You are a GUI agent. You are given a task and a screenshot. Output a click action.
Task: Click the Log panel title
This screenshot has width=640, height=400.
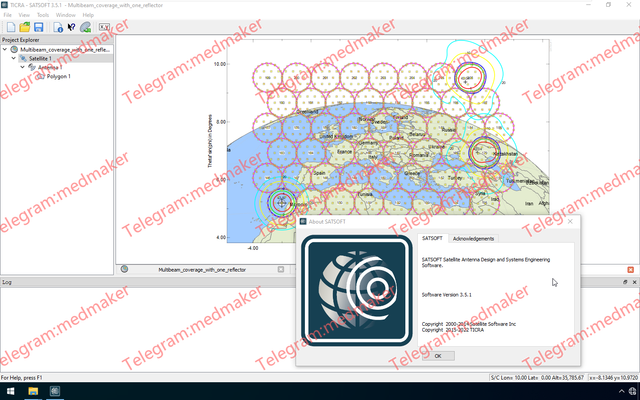[x=6, y=282]
